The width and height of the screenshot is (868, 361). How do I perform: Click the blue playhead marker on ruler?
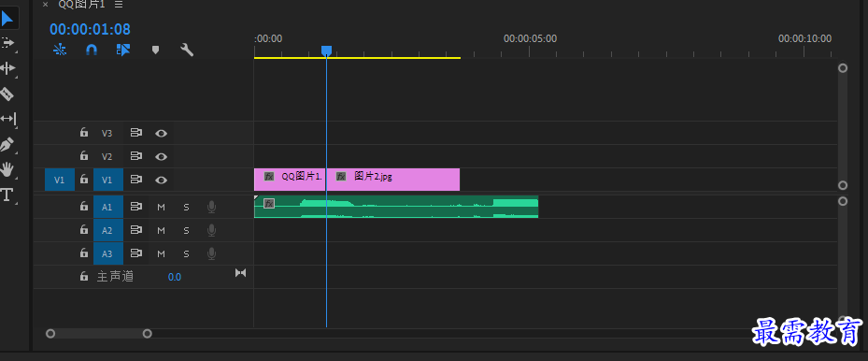pyautogui.click(x=327, y=51)
